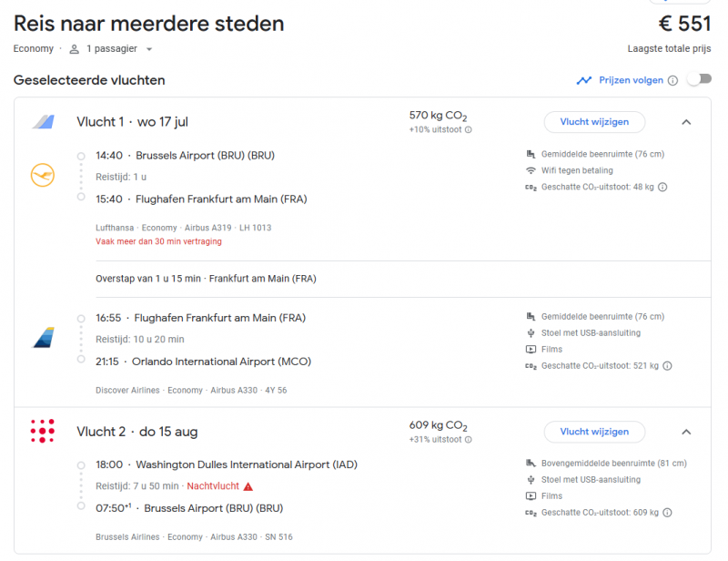The width and height of the screenshot is (728, 561).
Task: Click info icon beside 48 kg CO₂ estimate
Action: (x=662, y=188)
